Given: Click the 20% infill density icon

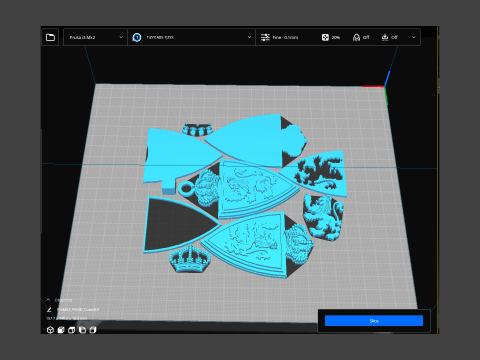Looking at the screenshot, I should point(325,37).
